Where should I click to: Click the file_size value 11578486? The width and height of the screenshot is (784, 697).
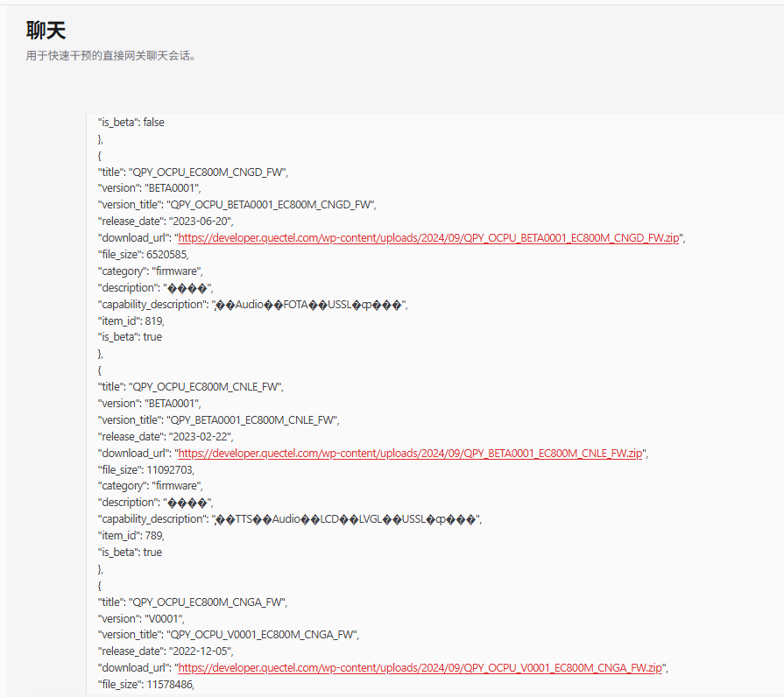169,685
